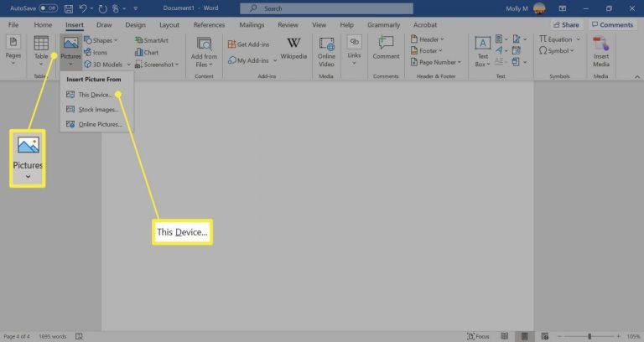Open the Page Number dropdown
Screen dimensions: 644x342
(x=436, y=62)
